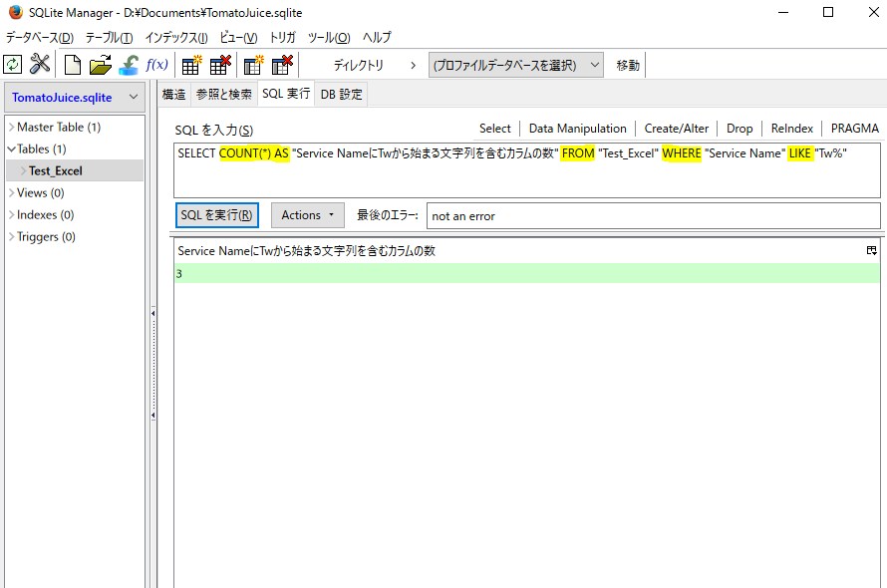Open a database using the folder icon
The image size is (887, 588).
tap(101, 65)
